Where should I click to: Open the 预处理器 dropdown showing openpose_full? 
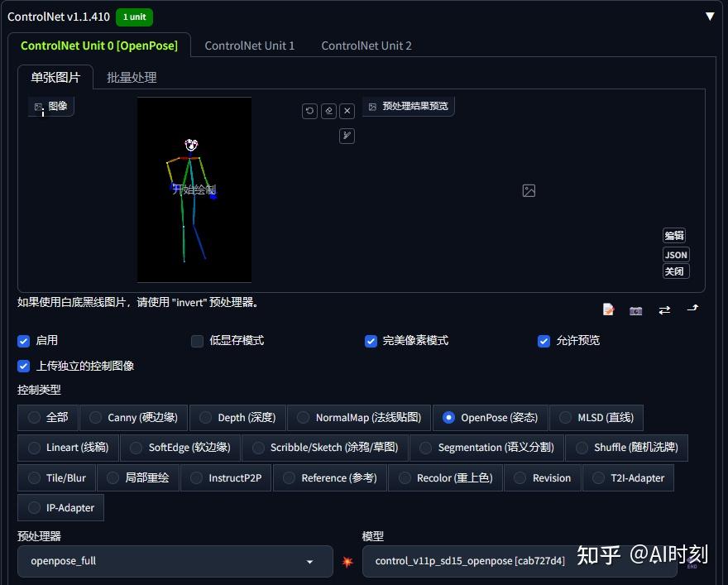coord(174,561)
